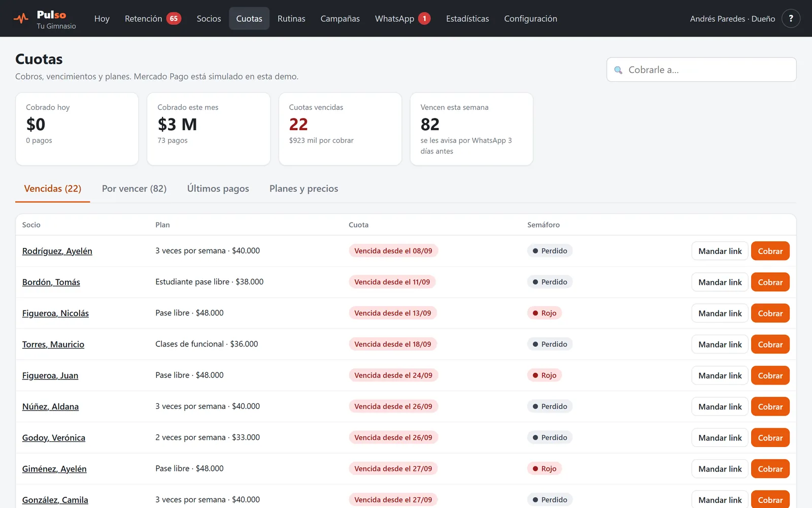The width and height of the screenshot is (812, 508).
Task: Open Socios in the navigation bar
Action: [209, 18]
